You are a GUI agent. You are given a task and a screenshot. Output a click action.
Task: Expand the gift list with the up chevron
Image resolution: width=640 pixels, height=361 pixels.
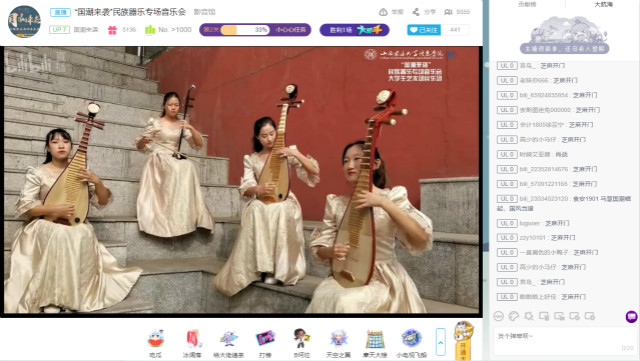(x=440, y=342)
